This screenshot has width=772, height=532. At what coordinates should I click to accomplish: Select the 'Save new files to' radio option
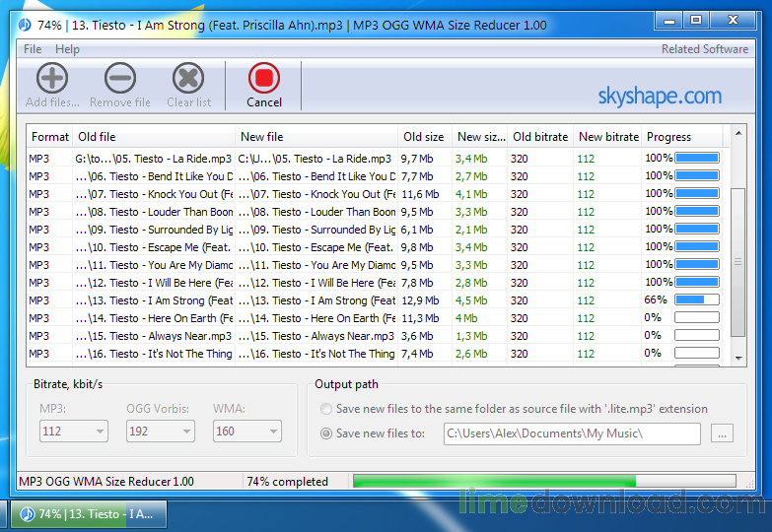pos(326,433)
